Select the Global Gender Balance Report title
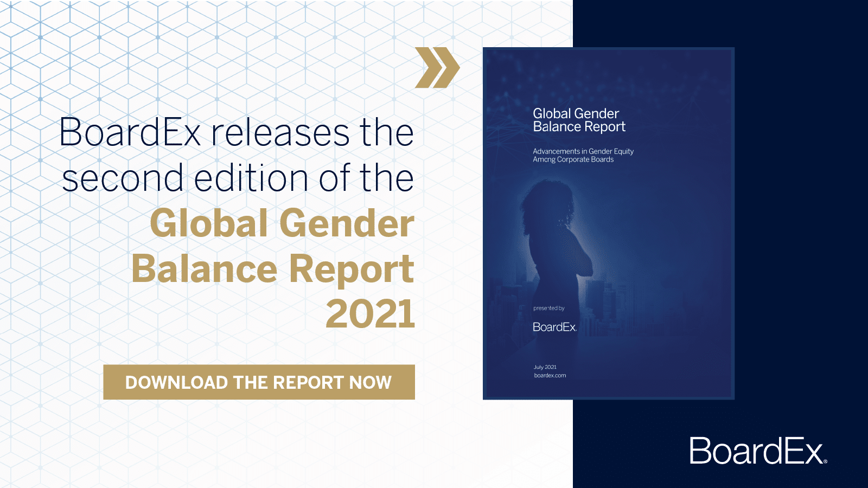This screenshot has width=868, height=488. pyautogui.click(x=578, y=120)
